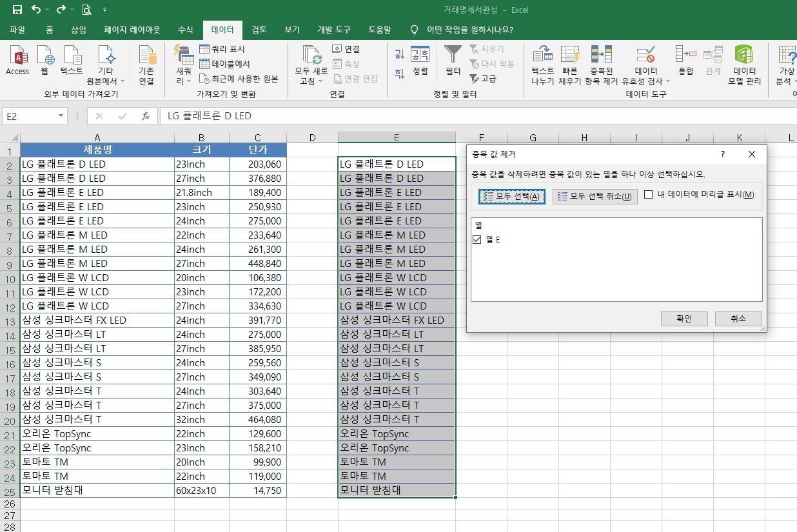Switch to the 보기 tab
This screenshot has width=797, height=532.
292,30
